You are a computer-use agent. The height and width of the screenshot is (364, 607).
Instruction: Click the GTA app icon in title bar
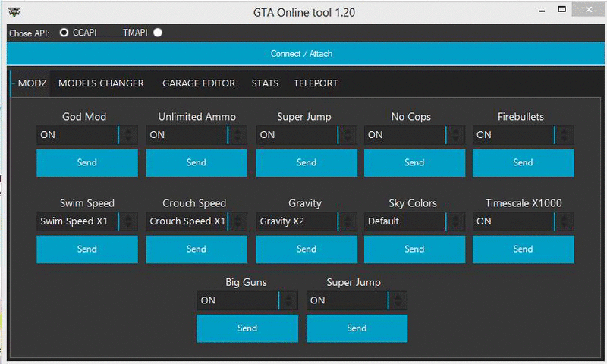(14, 12)
